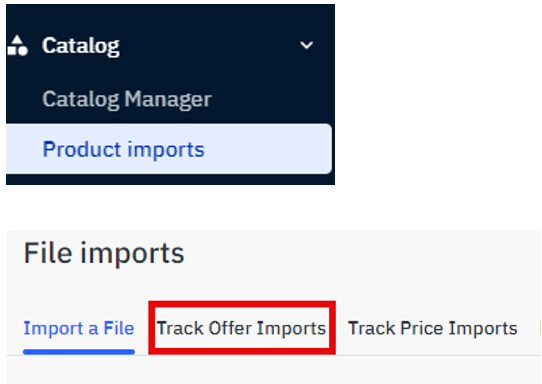Click the Track Price Imports label
Screen dimensions: 542x384
click(x=433, y=328)
